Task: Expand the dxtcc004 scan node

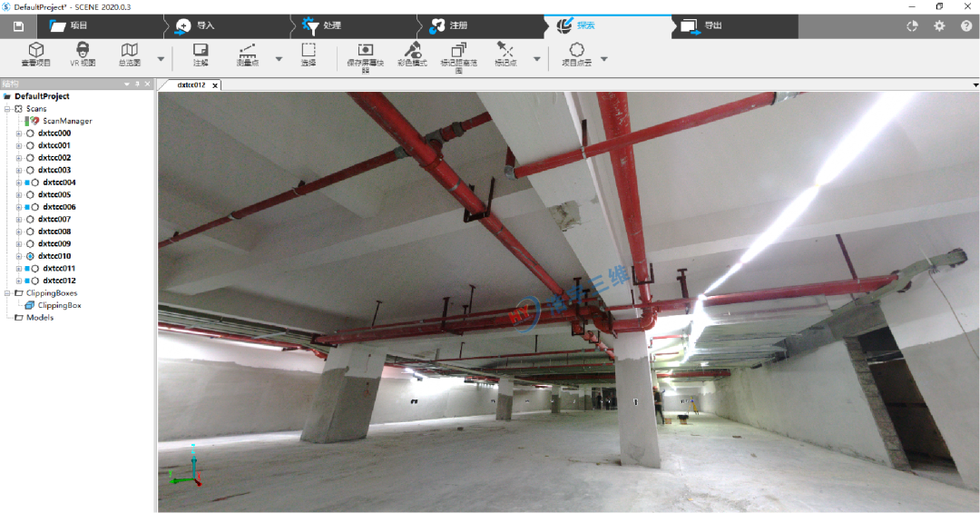Action: [x=19, y=183]
